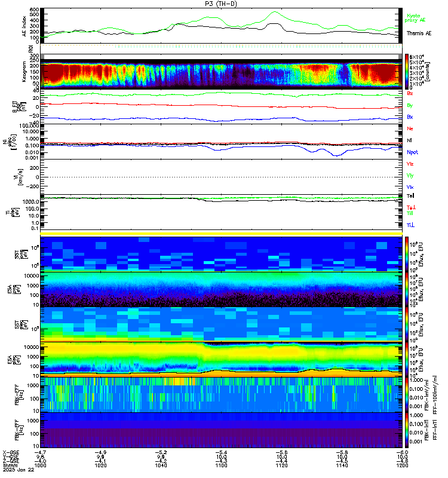Screen dimensions: 448x478
Task: Click the X-GSE value -6.0
Action: (402, 452)
